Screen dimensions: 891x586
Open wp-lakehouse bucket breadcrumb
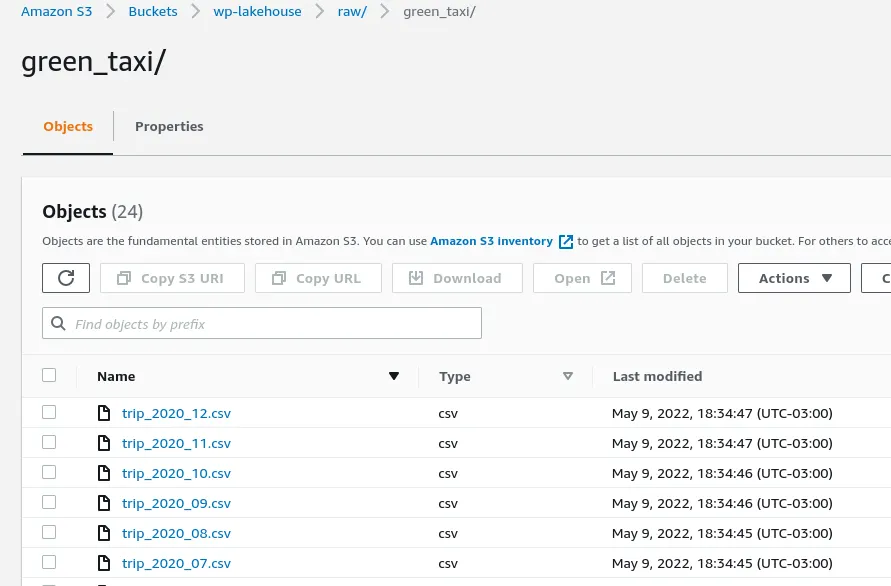click(x=257, y=11)
